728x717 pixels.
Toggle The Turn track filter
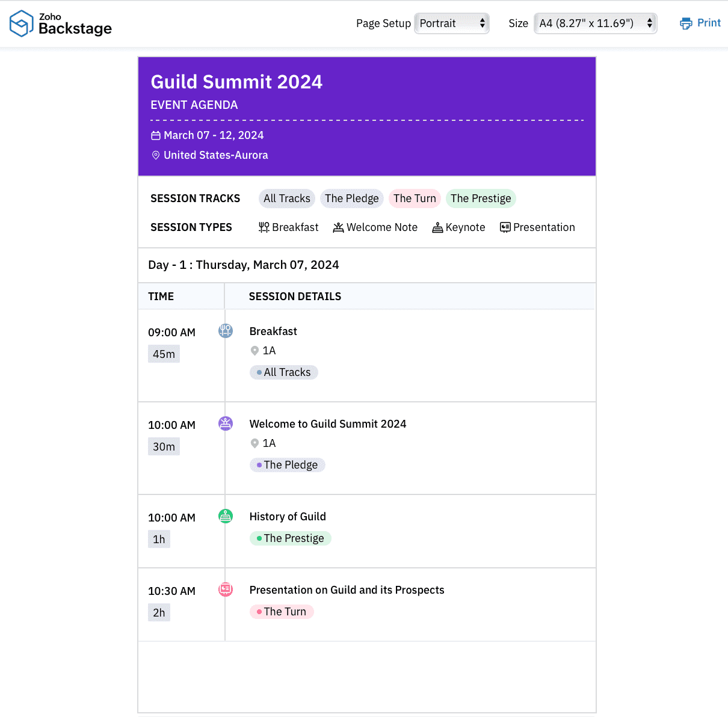tap(415, 198)
